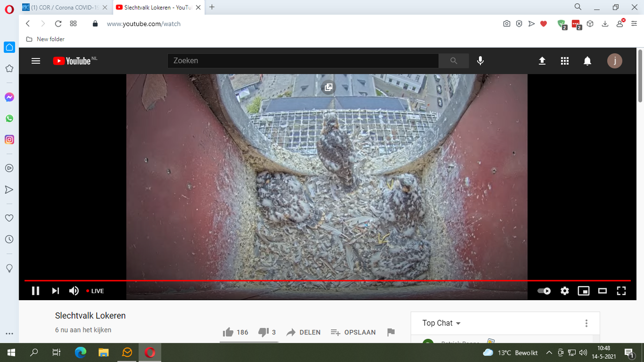Open a new browser tab
644x362 pixels.
pos(212,7)
